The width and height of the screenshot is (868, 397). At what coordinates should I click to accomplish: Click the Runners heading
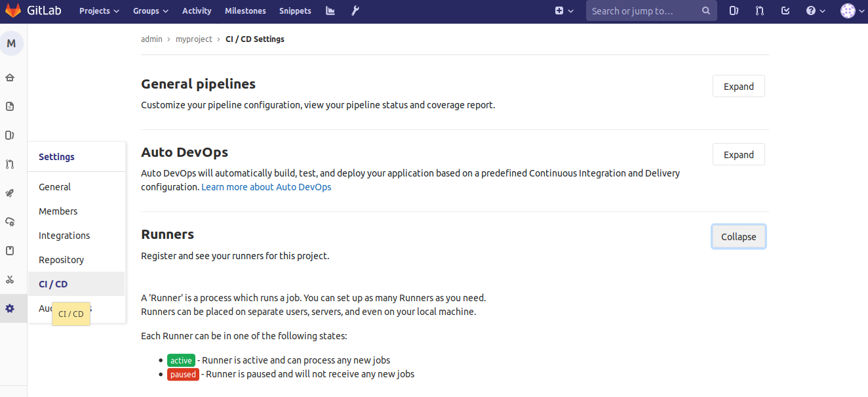pyautogui.click(x=167, y=234)
